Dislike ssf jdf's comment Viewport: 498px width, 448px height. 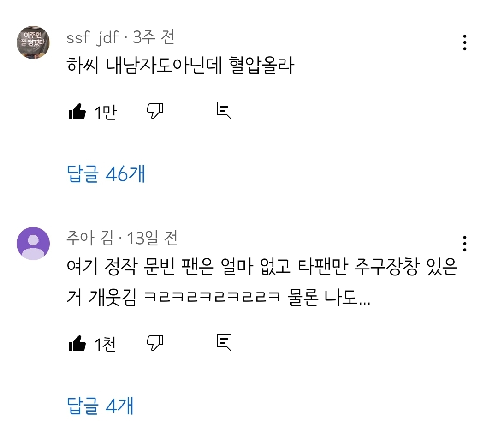155,111
